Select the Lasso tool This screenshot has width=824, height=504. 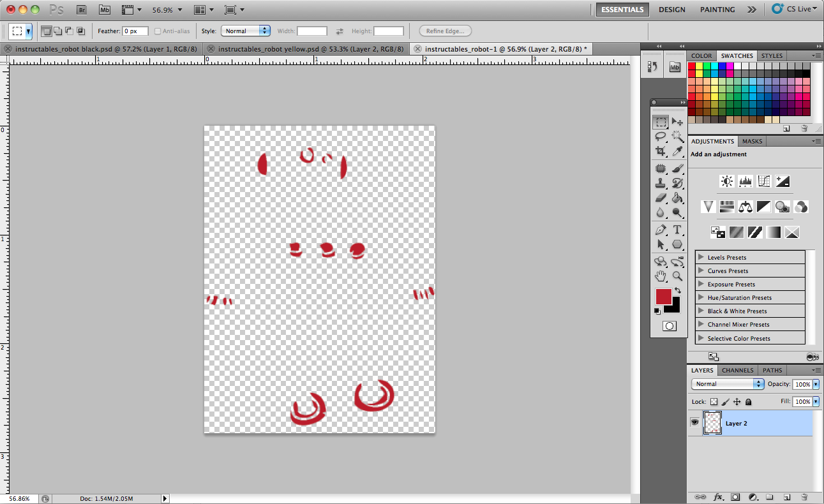click(661, 137)
